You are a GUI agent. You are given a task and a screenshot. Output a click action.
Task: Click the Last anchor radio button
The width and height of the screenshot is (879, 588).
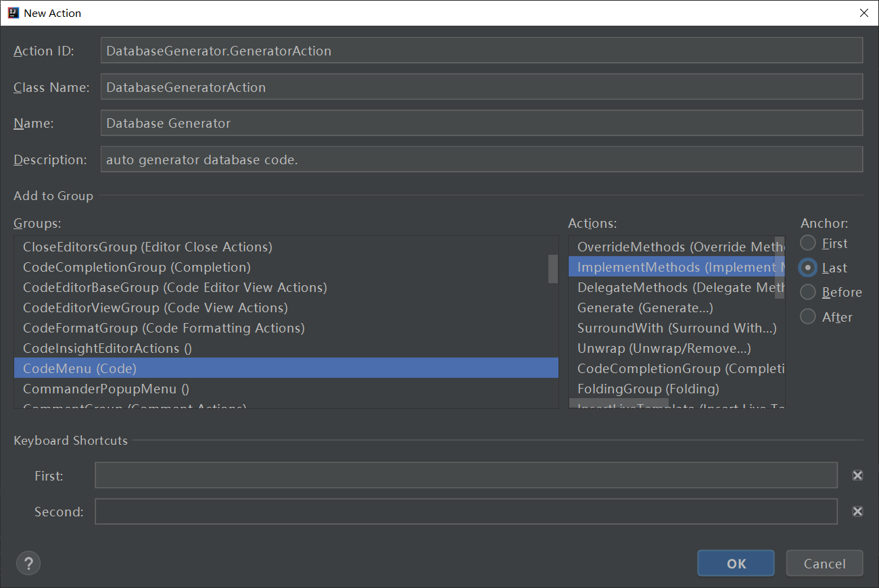[807, 268]
